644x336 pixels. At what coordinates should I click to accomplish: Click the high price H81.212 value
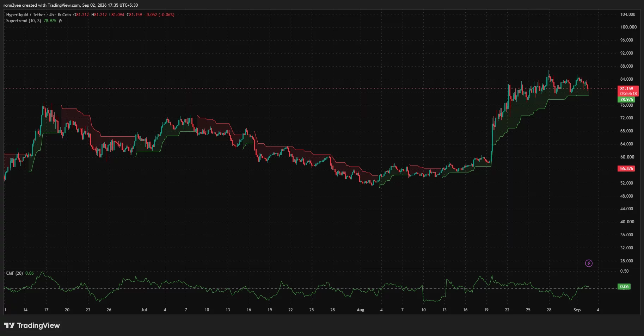coord(99,15)
